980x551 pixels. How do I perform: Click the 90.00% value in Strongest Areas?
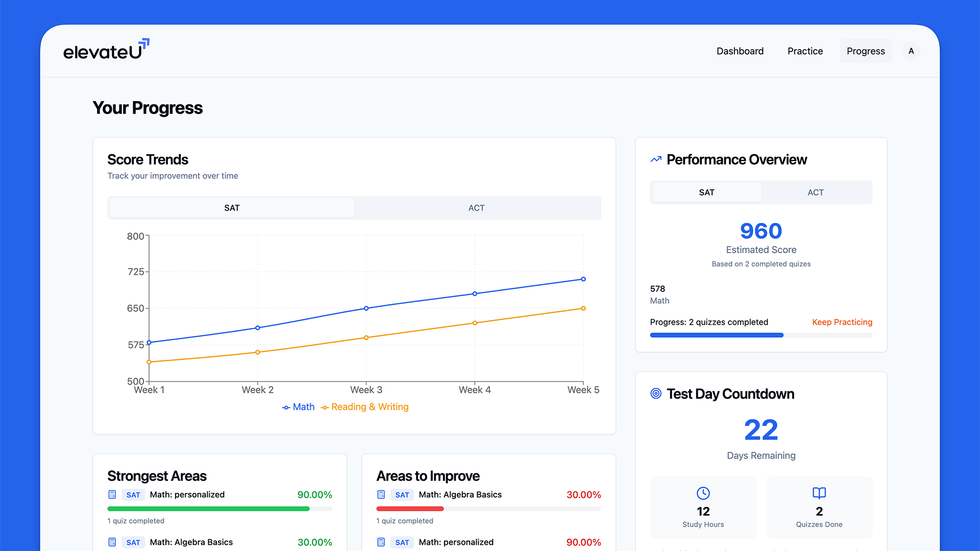(314, 495)
